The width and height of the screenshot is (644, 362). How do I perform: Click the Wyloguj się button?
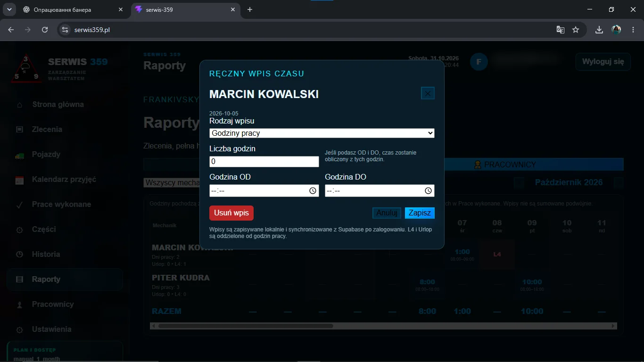tap(603, 62)
